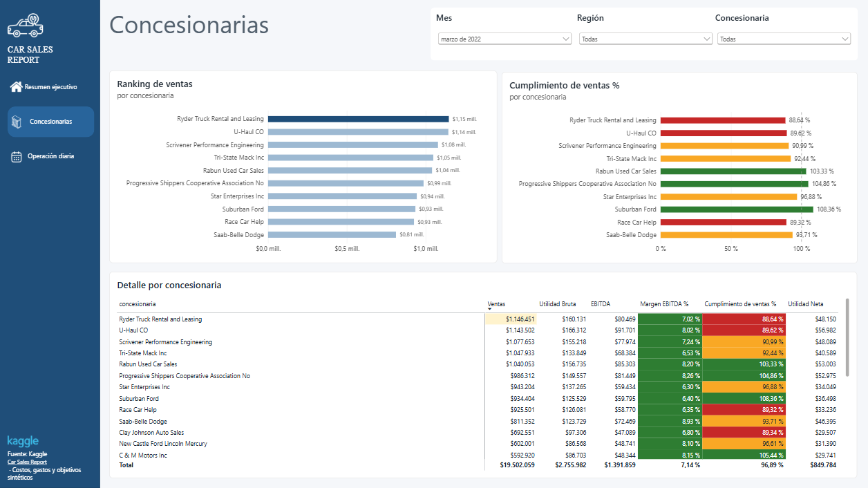868x488 pixels.
Task: Click the Total 96,89 % compliance value
Action: 771,465
